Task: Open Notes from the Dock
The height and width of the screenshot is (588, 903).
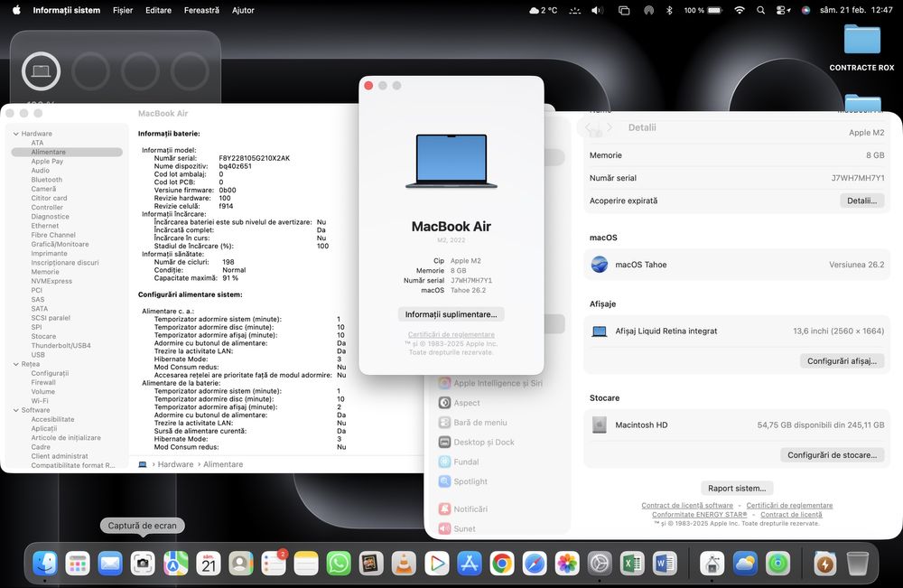Action: click(x=306, y=564)
